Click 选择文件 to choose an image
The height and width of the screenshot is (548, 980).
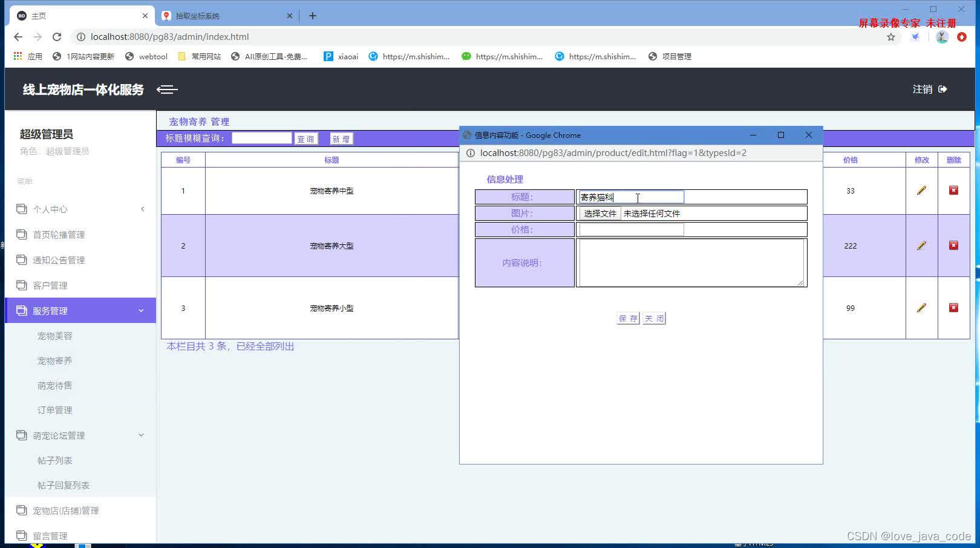click(599, 214)
